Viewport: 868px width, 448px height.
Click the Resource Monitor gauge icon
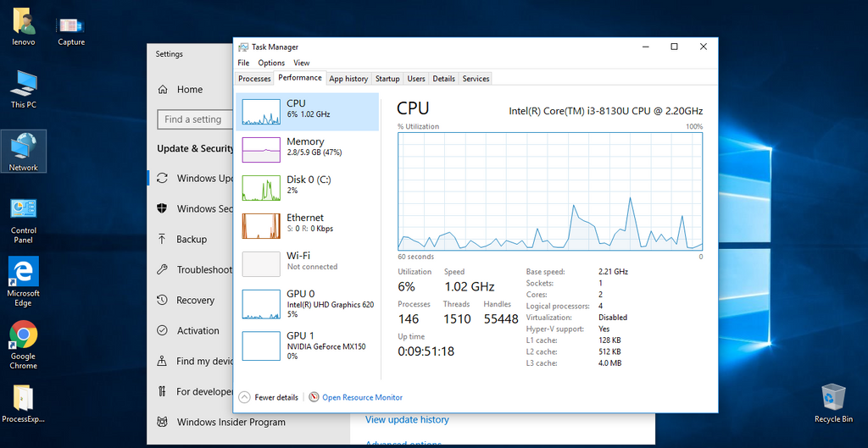[314, 397]
